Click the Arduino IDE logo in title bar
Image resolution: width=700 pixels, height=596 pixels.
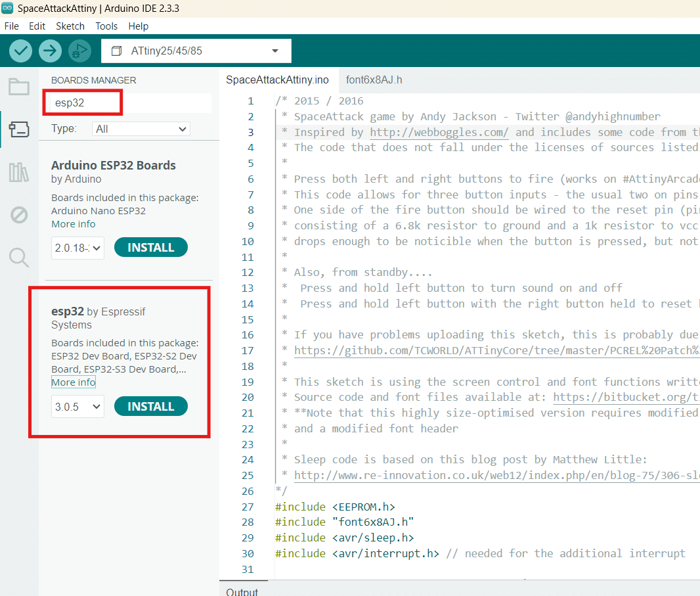click(x=7, y=8)
